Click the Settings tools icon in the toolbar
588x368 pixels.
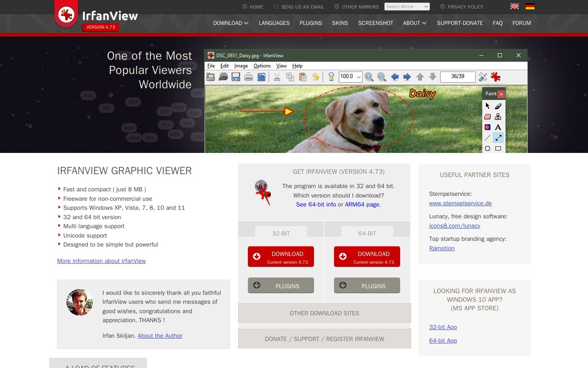(x=483, y=77)
